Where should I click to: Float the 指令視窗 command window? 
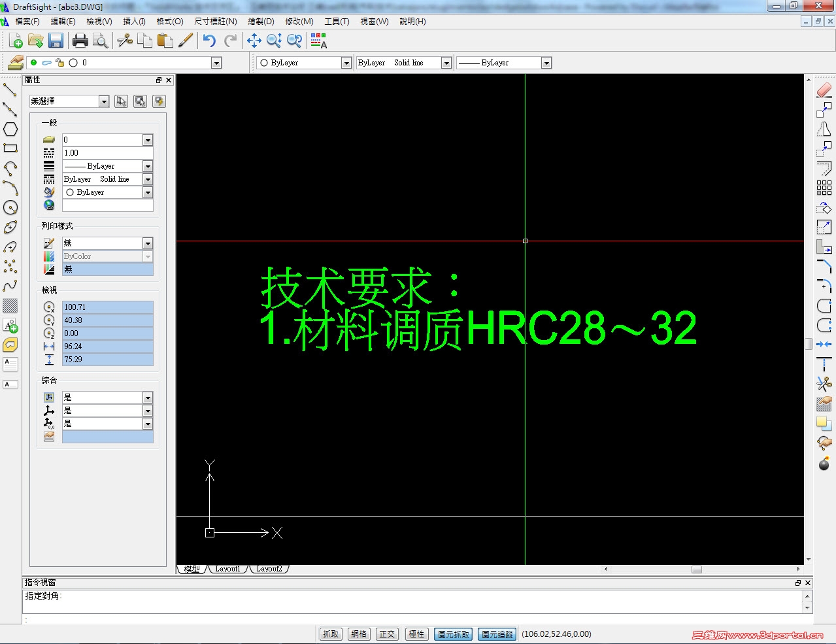tap(798, 583)
